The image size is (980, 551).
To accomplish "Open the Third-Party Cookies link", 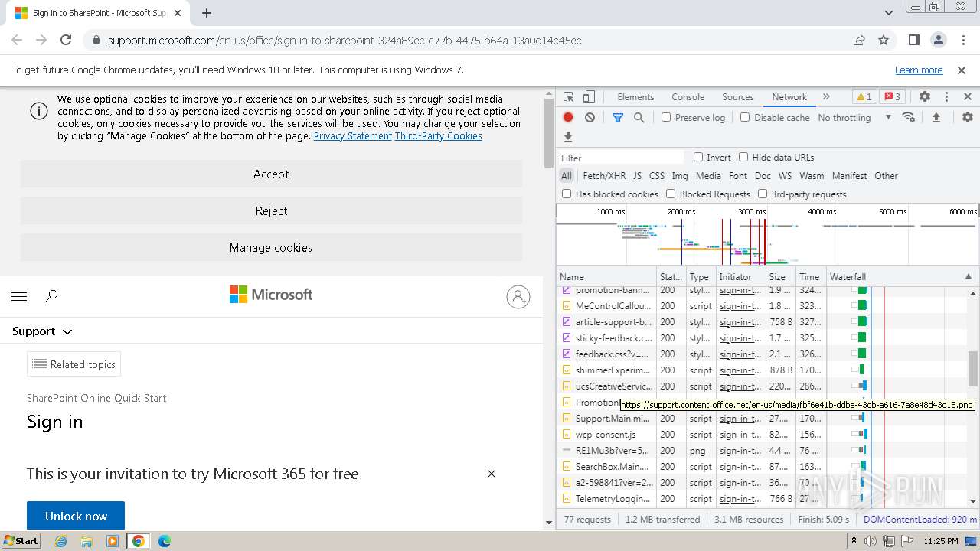I will tap(439, 136).
